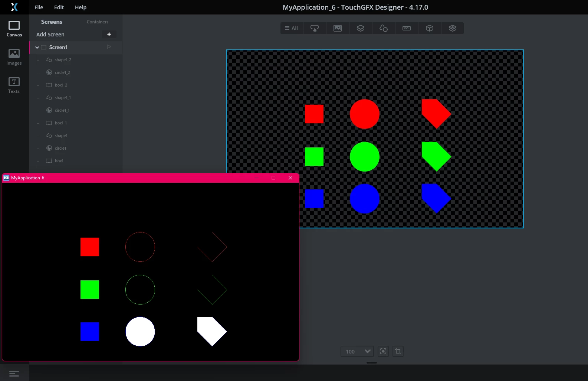Switch to the Containers tab
This screenshot has width=588, height=381.
pyautogui.click(x=98, y=22)
